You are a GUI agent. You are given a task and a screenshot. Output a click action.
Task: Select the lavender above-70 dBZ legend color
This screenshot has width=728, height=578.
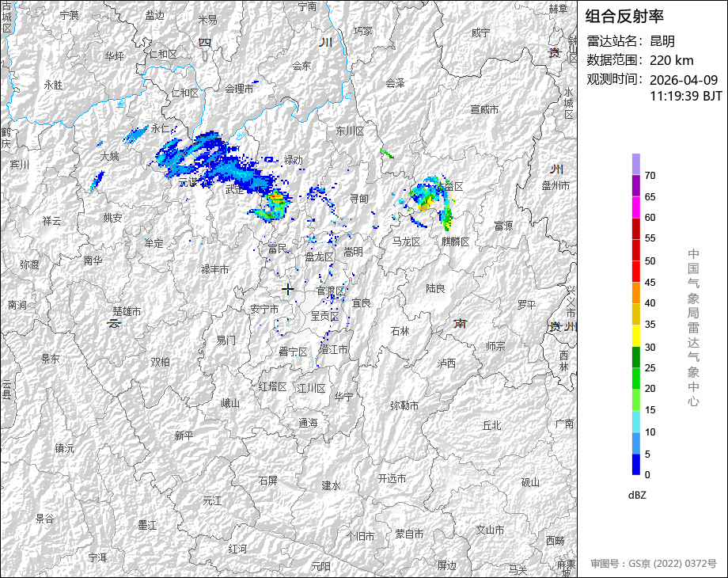(636, 165)
